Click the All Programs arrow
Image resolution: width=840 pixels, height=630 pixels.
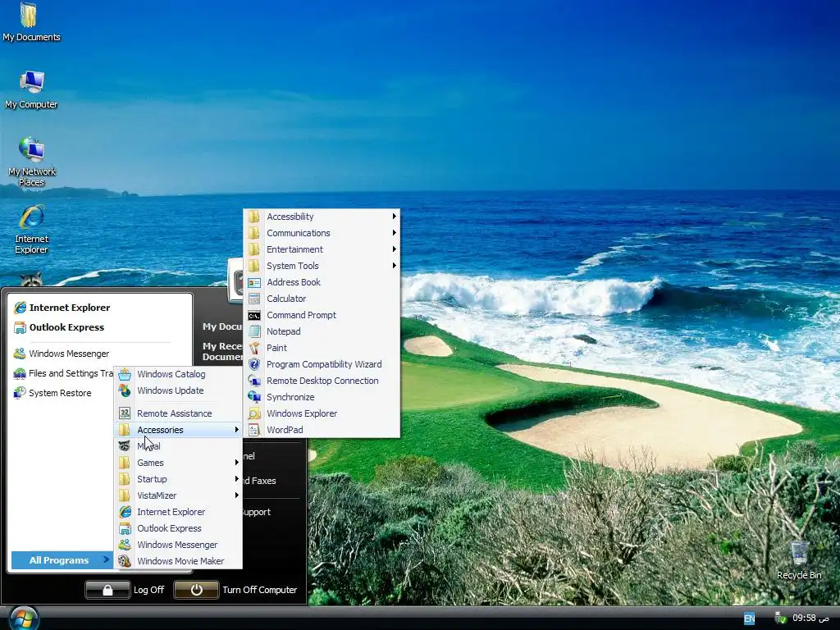tap(106, 559)
